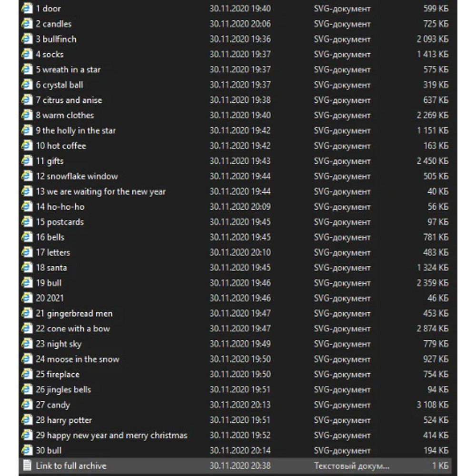This screenshot has height=476, width=476.
Task: Click the file icon next to 1 door
Action: pyautogui.click(x=27, y=9)
